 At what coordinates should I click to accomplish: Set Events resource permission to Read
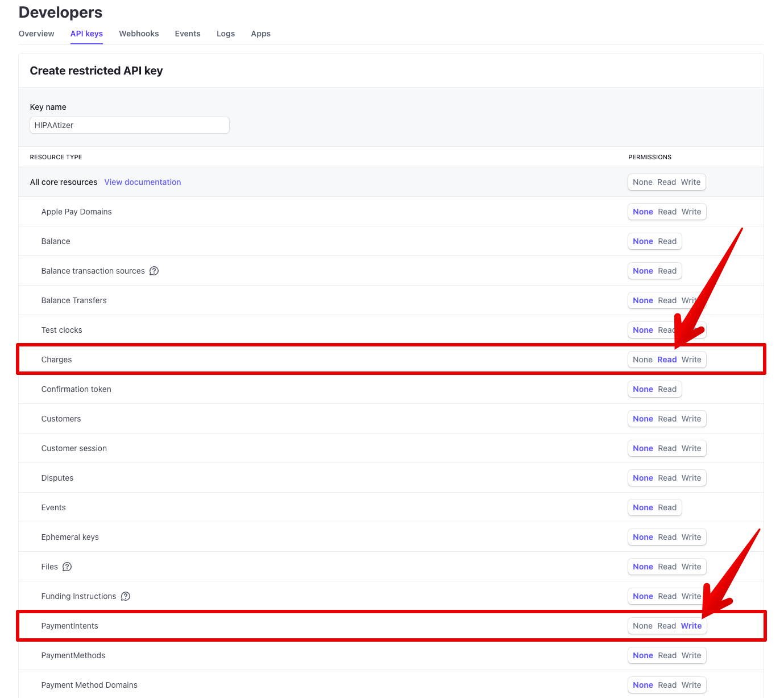667,507
